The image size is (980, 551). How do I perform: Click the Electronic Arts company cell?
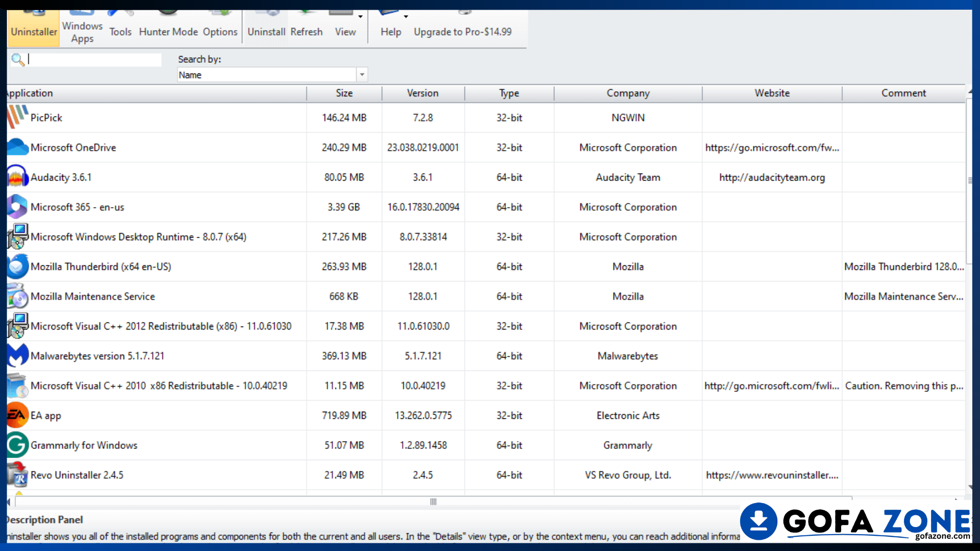coord(628,415)
